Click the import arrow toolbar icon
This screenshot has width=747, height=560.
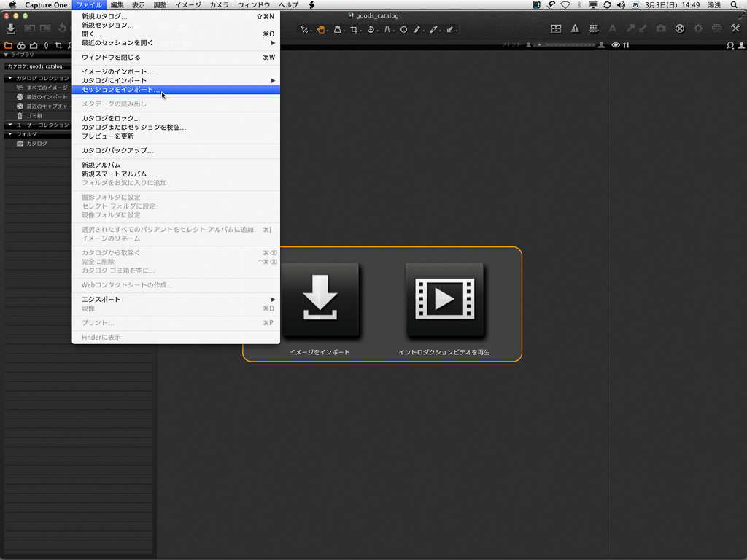coord(10,29)
